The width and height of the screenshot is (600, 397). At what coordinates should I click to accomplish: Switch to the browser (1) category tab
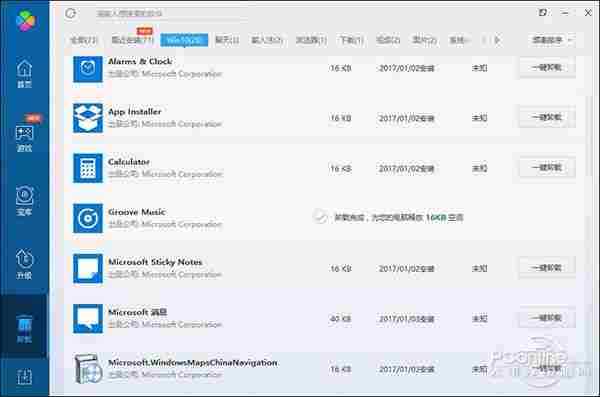311,40
